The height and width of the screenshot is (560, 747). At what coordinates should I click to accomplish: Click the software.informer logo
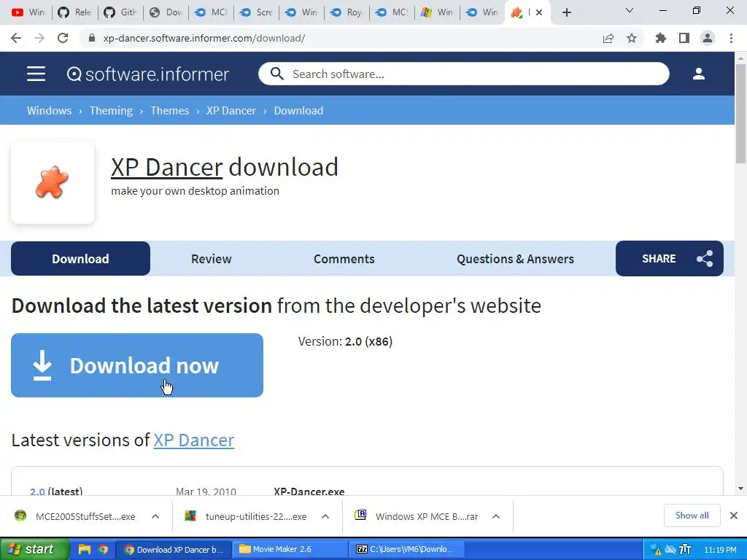point(147,74)
